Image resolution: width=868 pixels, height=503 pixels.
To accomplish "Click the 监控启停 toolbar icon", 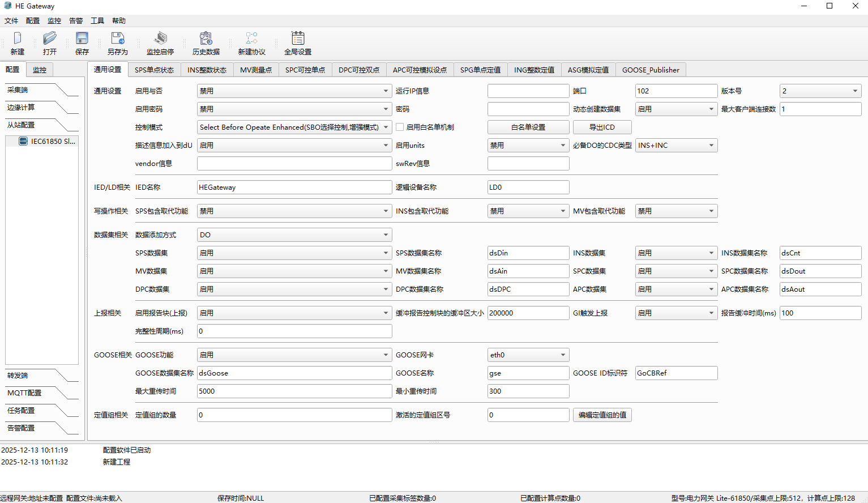I will [x=160, y=39].
